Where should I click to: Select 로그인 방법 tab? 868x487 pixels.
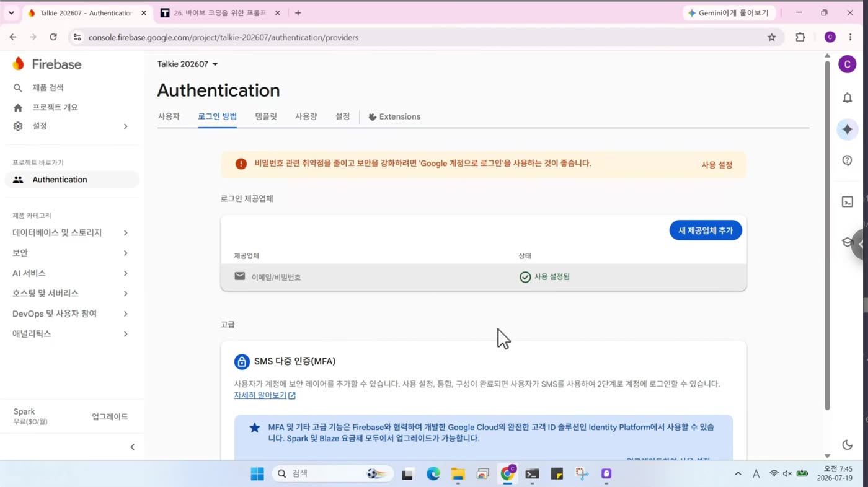coord(218,116)
